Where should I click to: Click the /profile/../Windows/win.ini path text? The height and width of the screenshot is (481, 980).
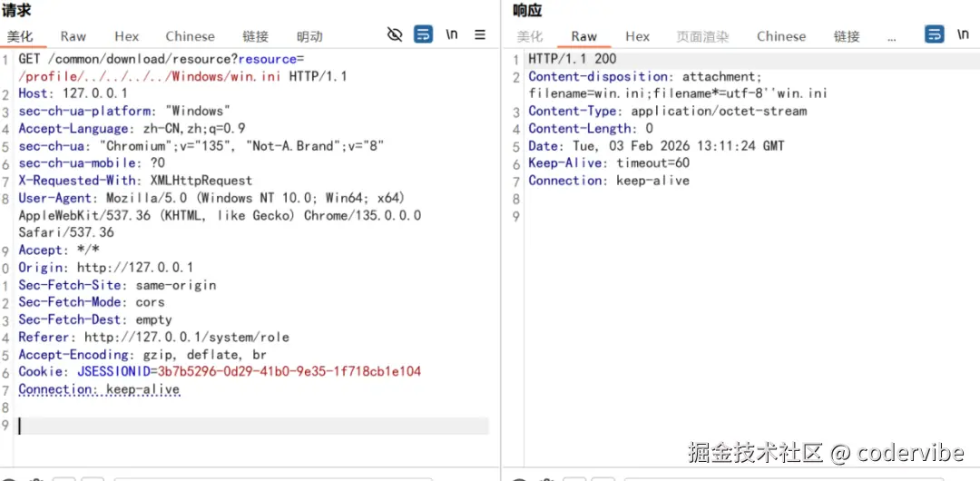pos(152,77)
